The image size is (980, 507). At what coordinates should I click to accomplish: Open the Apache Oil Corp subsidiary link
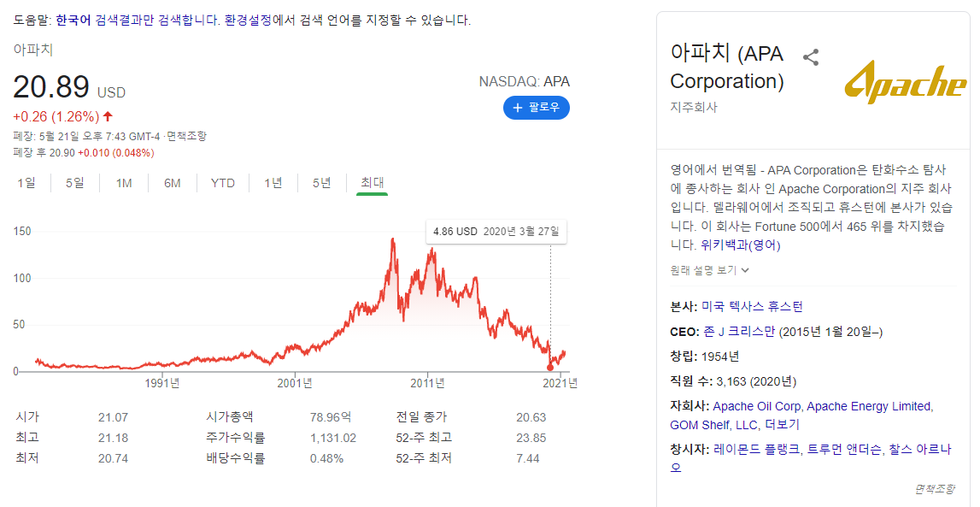[x=759, y=406]
